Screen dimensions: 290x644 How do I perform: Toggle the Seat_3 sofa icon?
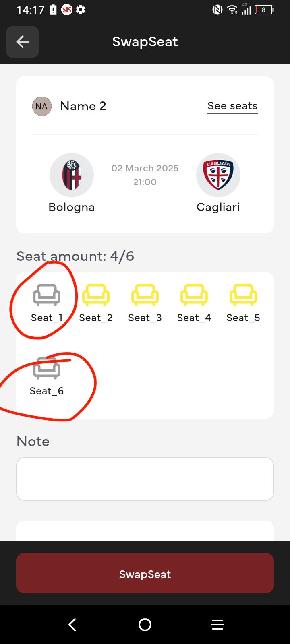click(145, 295)
